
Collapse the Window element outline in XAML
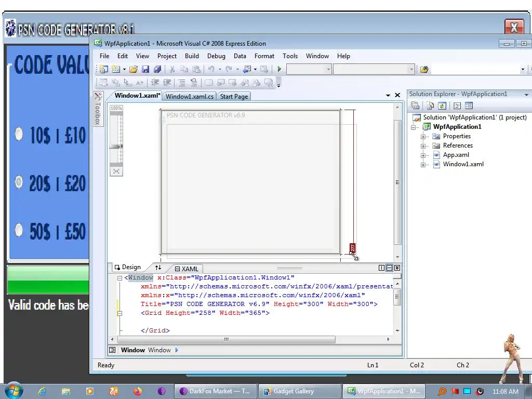119,278
